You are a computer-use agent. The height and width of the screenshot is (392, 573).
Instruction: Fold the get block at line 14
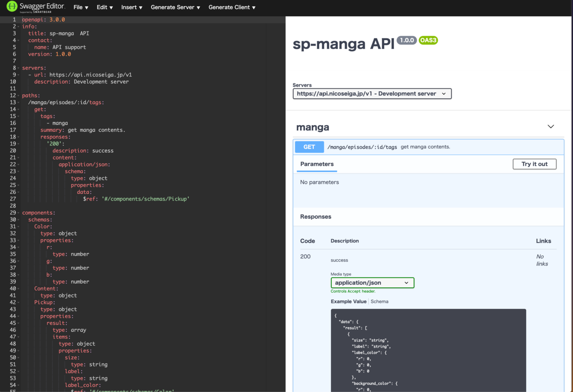click(19, 109)
